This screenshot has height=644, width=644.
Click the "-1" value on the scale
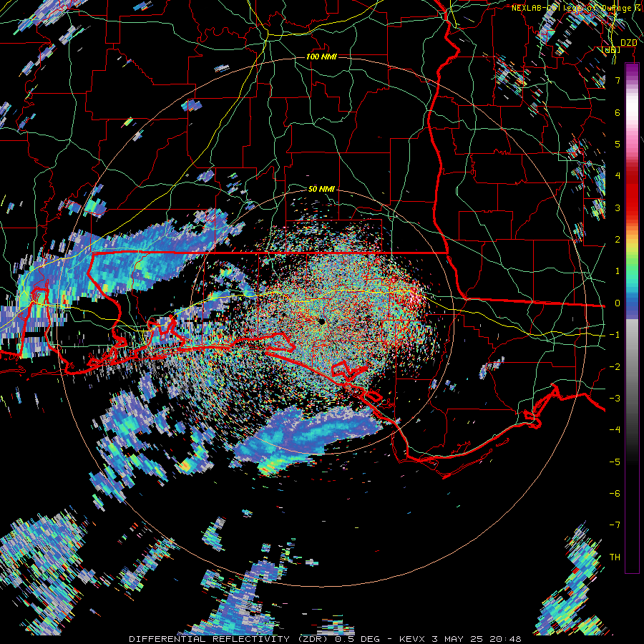[x=615, y=335]
